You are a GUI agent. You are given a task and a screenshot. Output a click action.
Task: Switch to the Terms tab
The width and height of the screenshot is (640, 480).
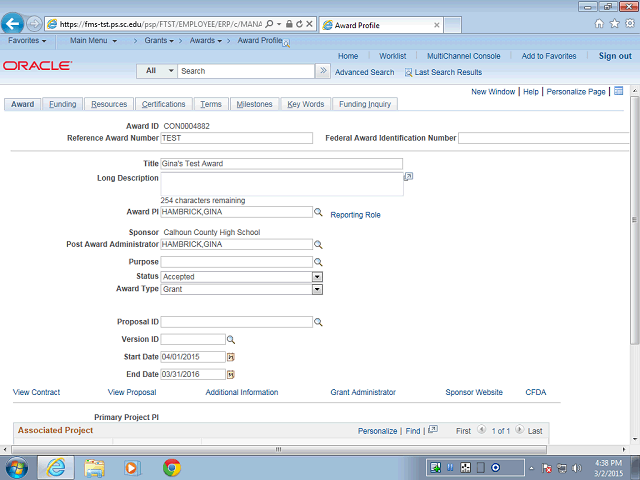(x=211, y=104)
